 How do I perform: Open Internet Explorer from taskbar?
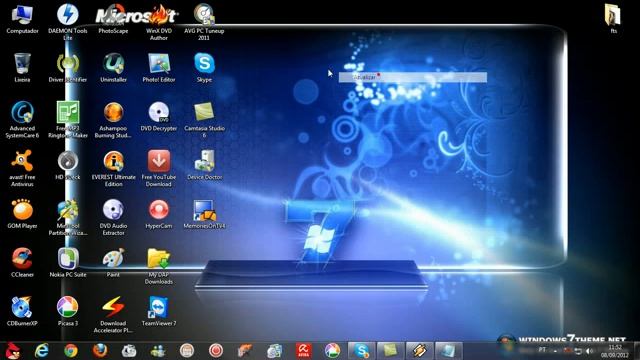tap(42, 351)
